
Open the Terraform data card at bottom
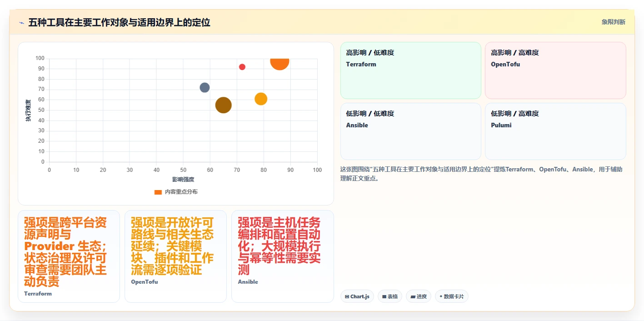click(69, 256)
